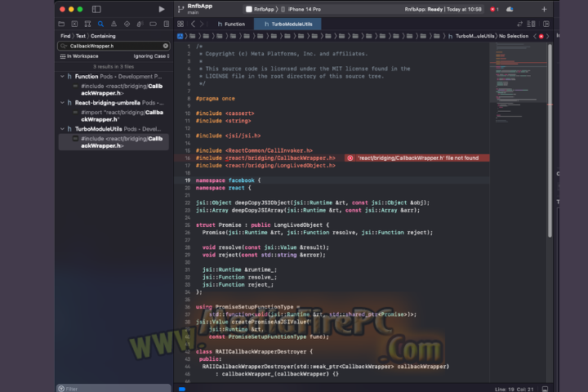The width and height of the screenshot is (588, 392).
Task: Open the Debug navigator
Action: 140,24
